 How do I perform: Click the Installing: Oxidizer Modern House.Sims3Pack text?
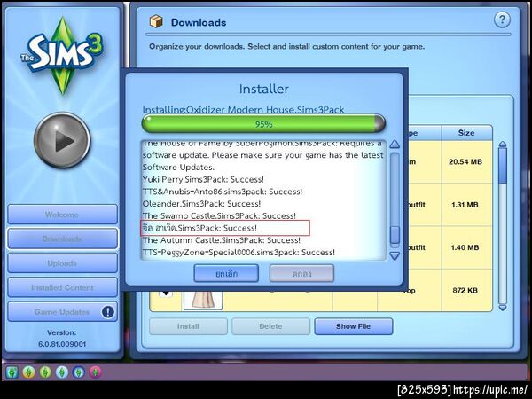click(243, 110)
